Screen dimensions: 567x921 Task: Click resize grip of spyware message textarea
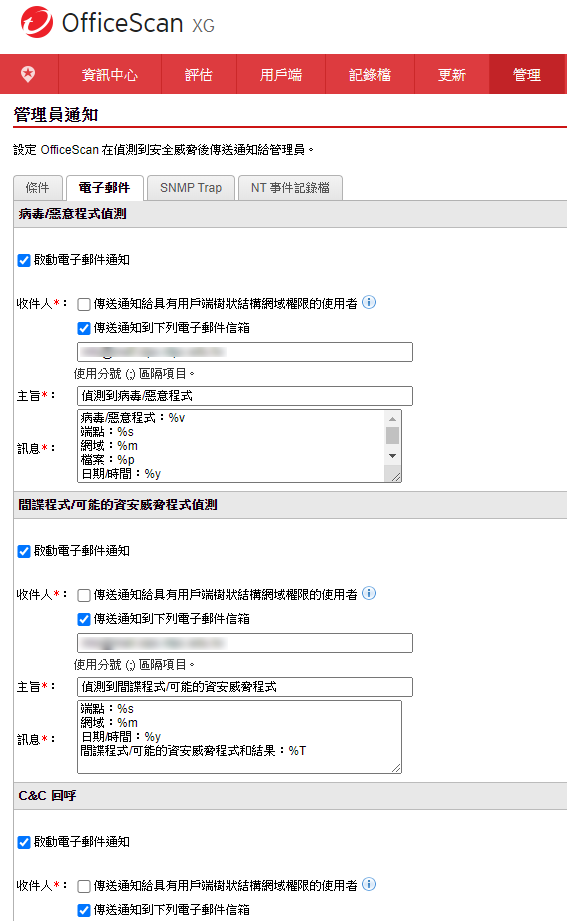pyautogui.click(x=396, y=768)
